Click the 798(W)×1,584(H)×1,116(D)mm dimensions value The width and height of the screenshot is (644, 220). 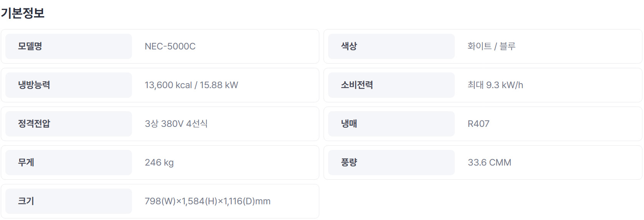208,201
